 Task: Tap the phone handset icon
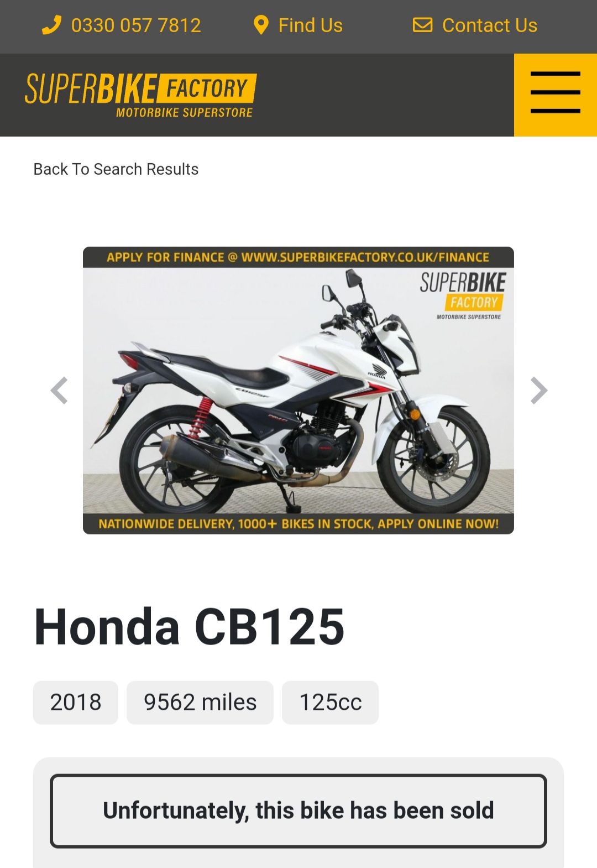(51, 25)
